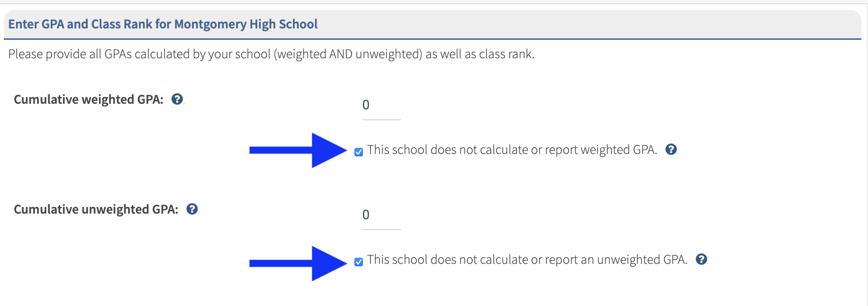Viewport: 868px width, 306px height.
Task: Click help icon beside weighted GPA checkbox text
Action: 671,150
